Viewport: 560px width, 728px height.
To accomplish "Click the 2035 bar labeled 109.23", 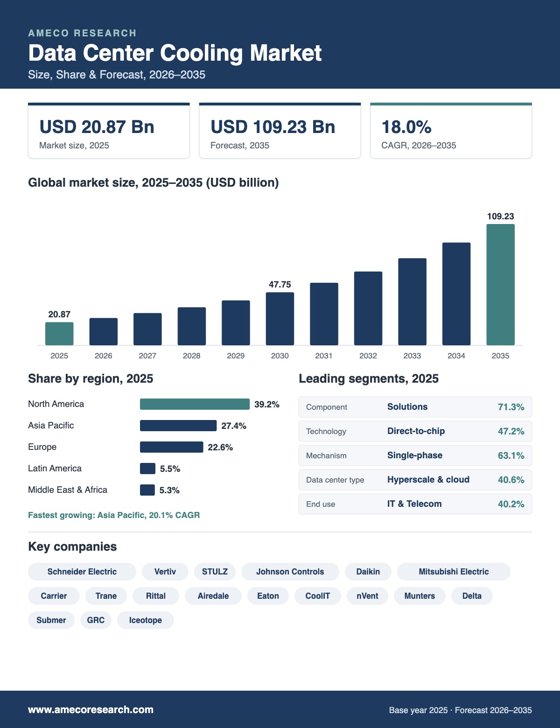I will (500, 285).
